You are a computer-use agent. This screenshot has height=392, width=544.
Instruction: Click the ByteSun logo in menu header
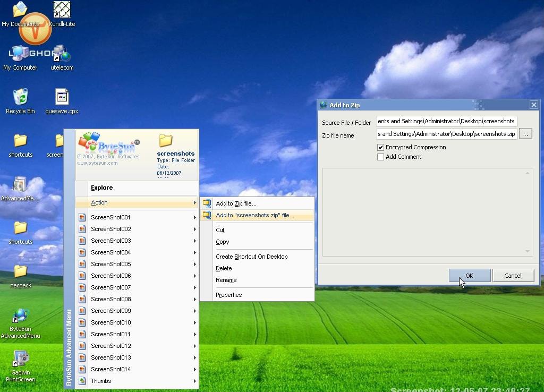[x=108, y=143]
